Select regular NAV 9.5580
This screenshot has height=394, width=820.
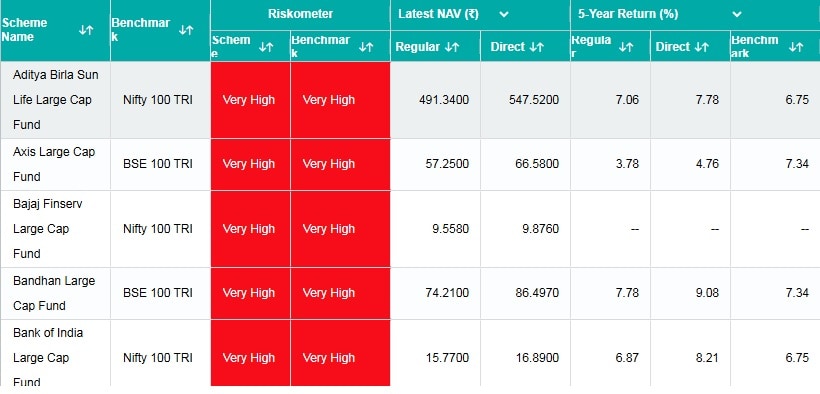450,229
